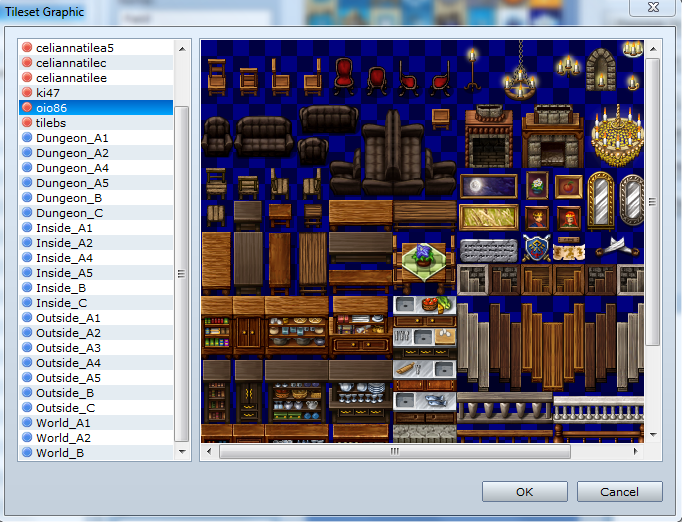Click the file list scrollbar thumb

[182, 274]
